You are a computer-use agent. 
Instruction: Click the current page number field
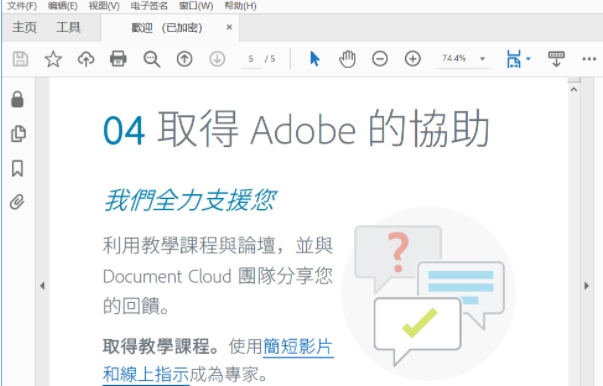click(x=251, y=59)
